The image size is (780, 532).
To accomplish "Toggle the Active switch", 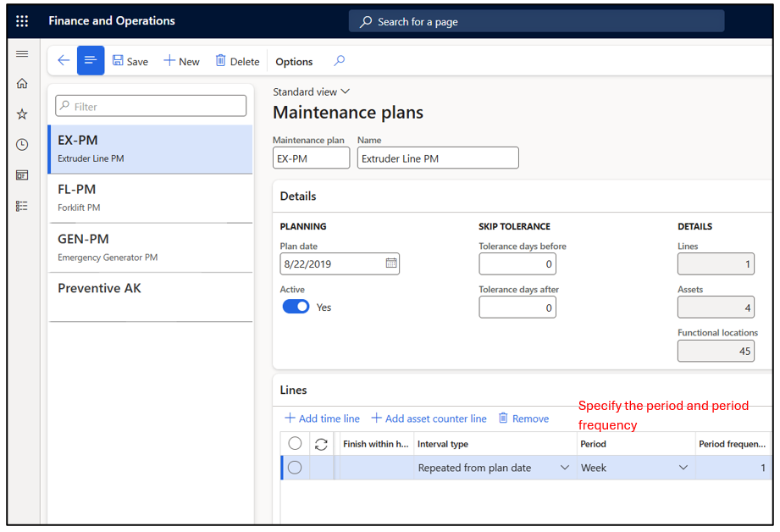I will pos(296,307).
